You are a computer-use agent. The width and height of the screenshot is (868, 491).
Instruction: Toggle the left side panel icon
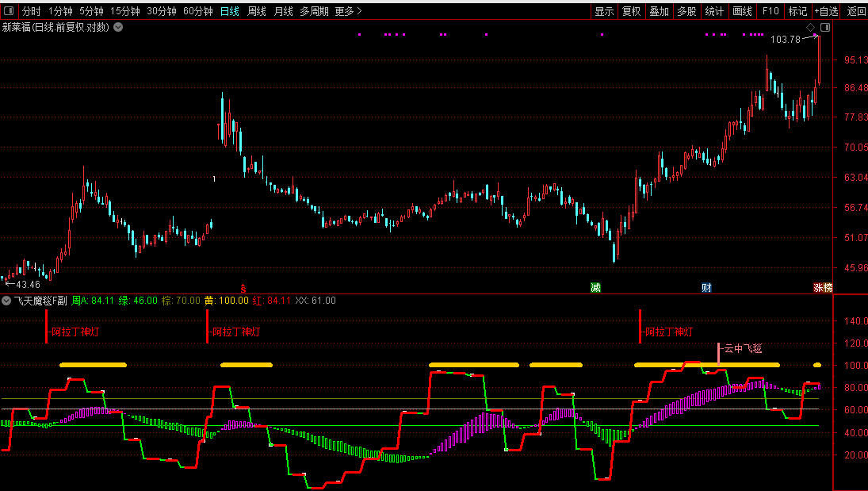[x=8, y=10]
